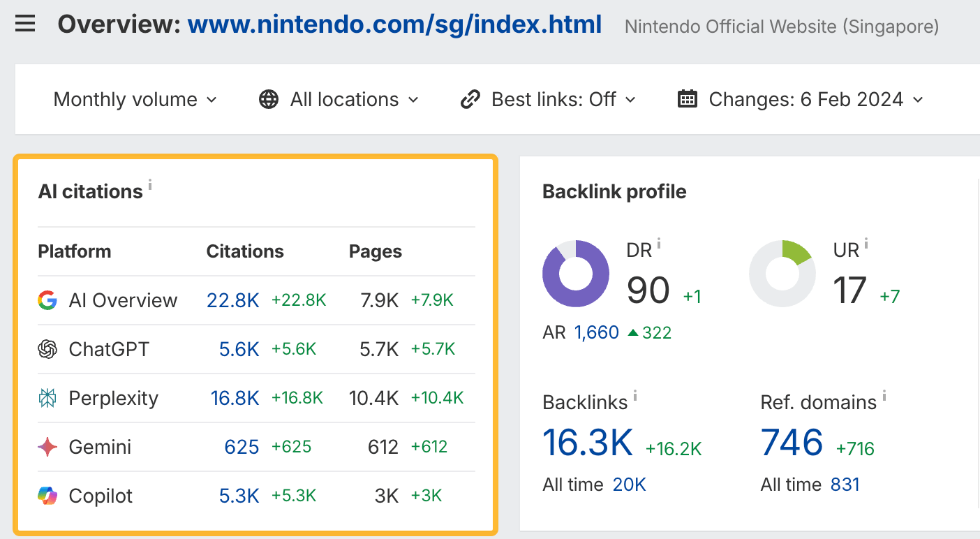This screenshot has height=539, width=980.
Task: Click the Perplexity logo icon
Action: [x=47, y=399]
